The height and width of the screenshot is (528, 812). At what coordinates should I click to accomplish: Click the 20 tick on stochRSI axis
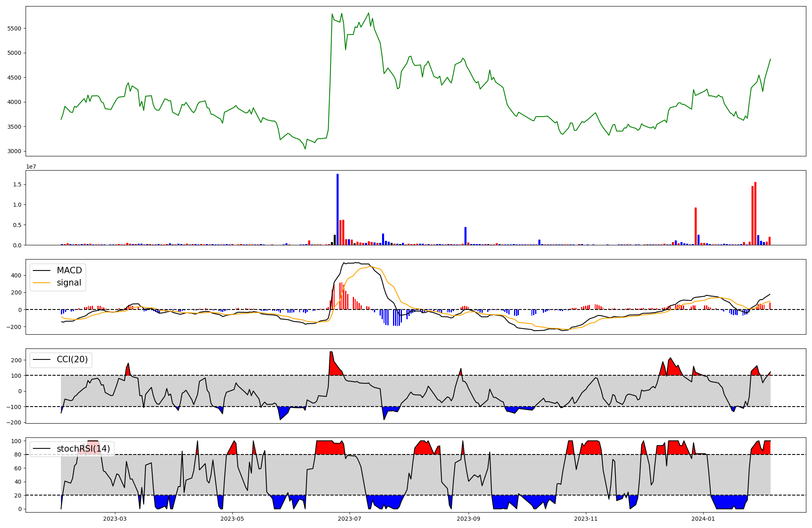(19, 496)
